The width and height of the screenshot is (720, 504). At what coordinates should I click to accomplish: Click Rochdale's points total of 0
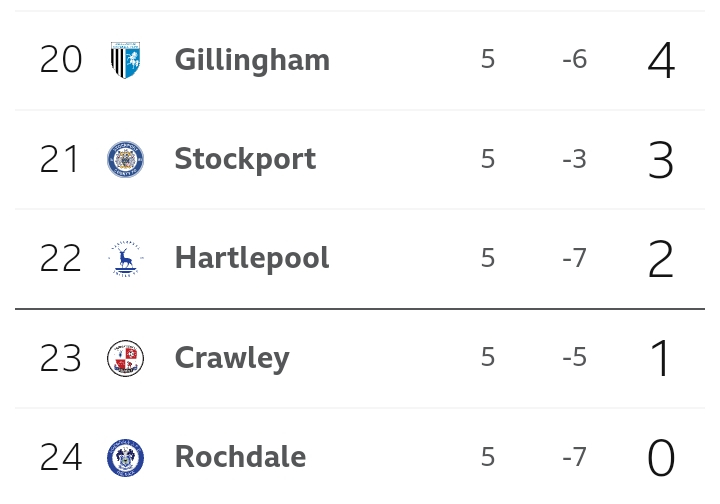(661, 458)
